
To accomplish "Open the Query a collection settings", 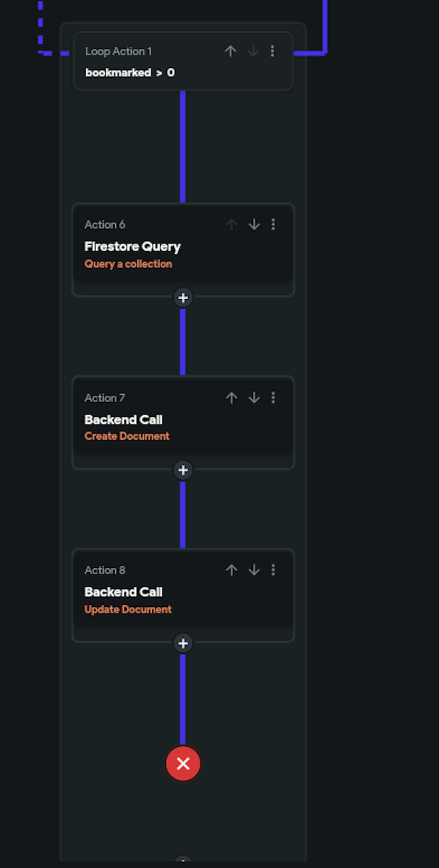I will point(128,264).
